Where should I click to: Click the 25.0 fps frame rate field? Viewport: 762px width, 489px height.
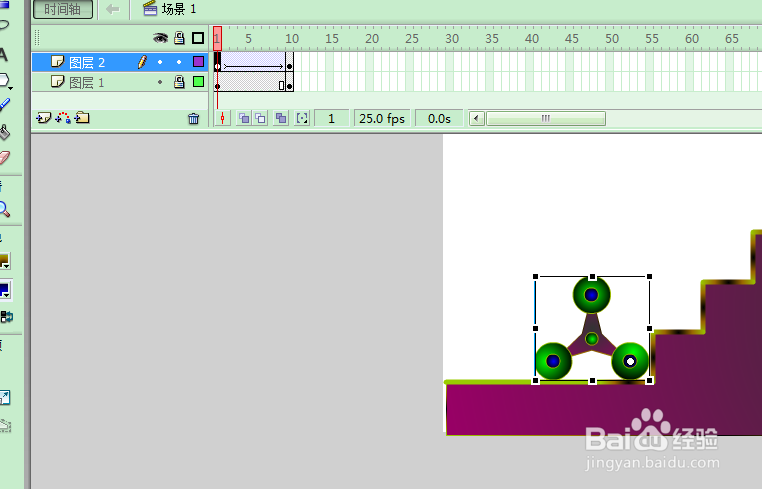point(382,119)
